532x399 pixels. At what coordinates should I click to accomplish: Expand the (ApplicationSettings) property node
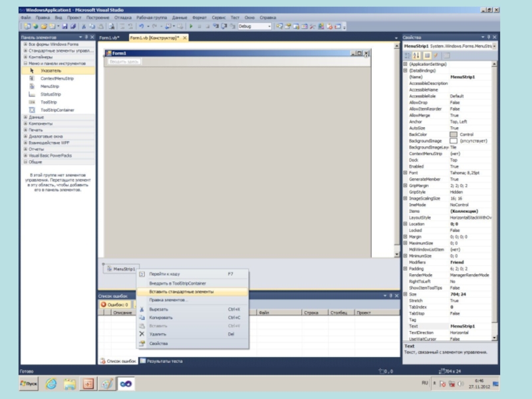(x=406, y=64)
